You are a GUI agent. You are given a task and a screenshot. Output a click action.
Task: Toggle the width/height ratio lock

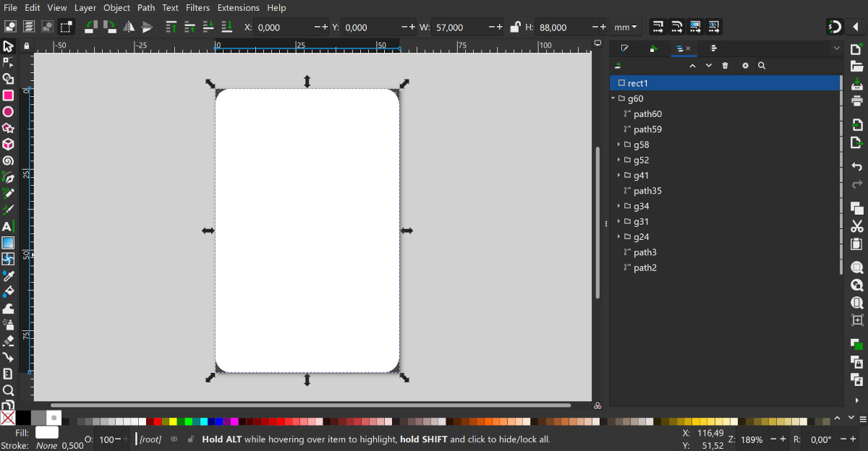[514, 27]
